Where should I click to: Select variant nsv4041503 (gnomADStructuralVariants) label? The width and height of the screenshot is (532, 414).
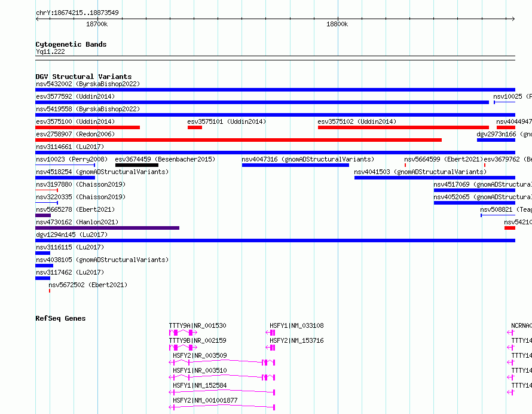pos(420,172)
